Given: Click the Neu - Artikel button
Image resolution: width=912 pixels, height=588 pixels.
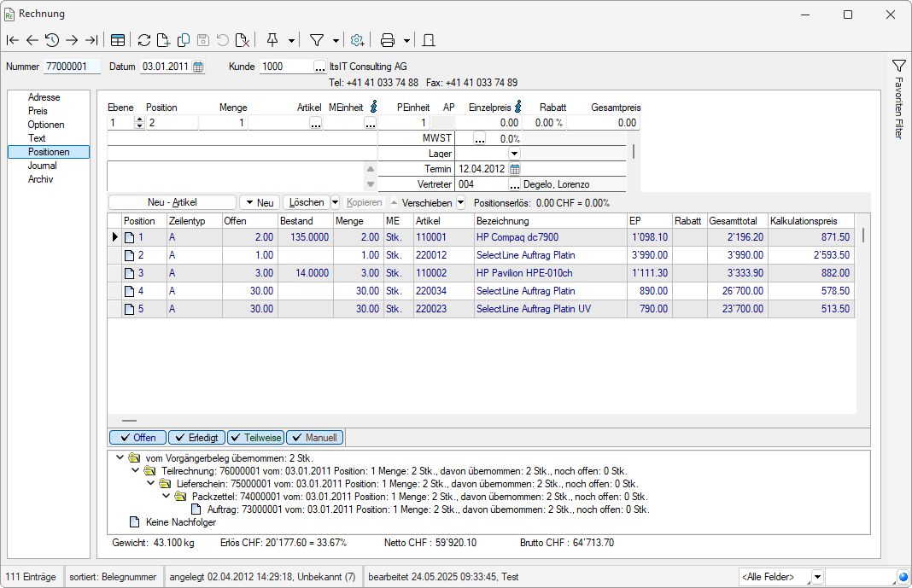Looking at the screenshot, I should coord(172,203).
